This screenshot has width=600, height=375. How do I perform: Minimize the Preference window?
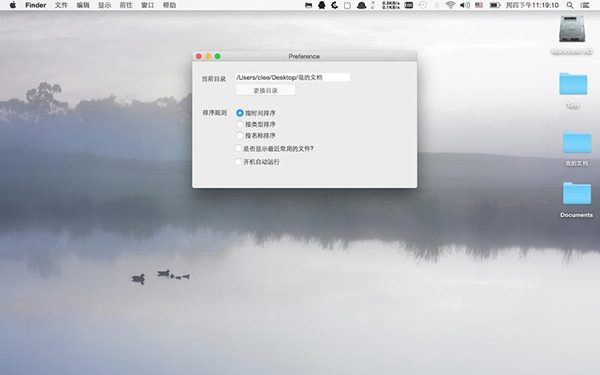pyautogui.click(x=208, y=56)
